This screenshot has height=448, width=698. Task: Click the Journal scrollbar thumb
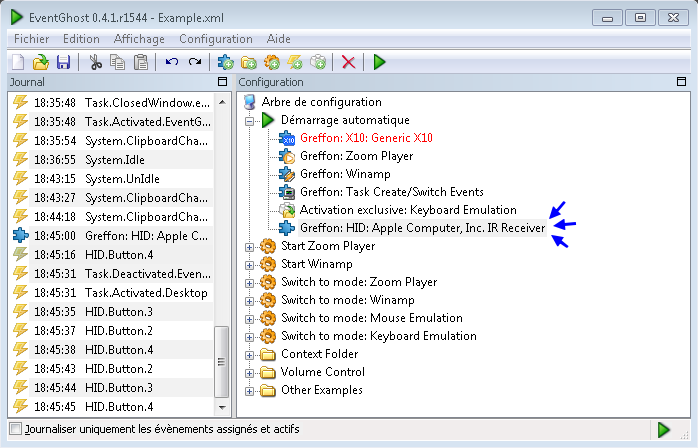tap(222, 362)
